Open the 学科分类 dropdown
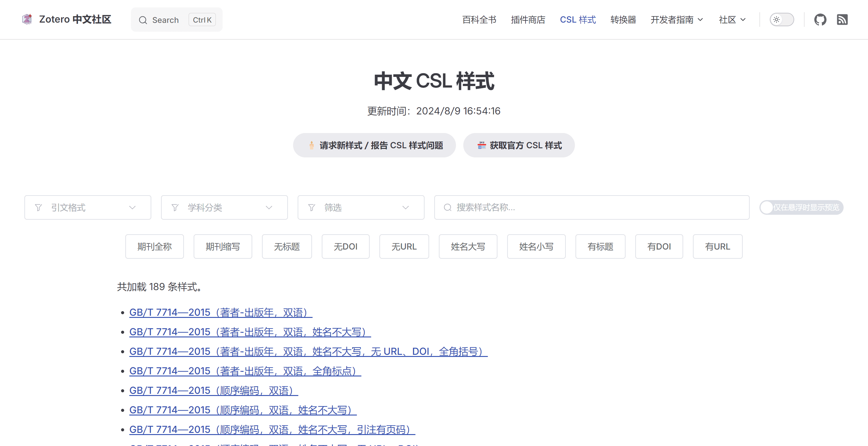This screenshot has width=868, height=446. (x=224, y=208)
